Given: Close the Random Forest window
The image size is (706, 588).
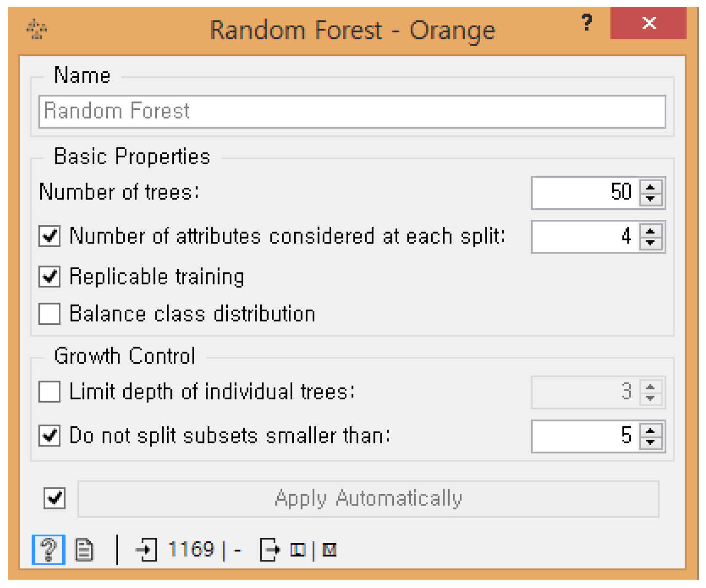Looking at the screenshot, I should point(648,23).
